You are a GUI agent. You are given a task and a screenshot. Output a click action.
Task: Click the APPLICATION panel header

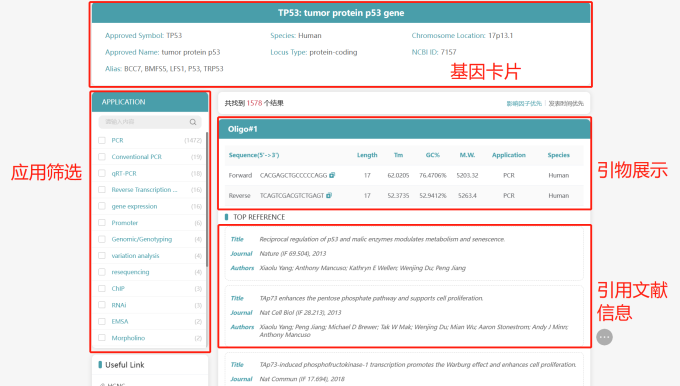150,102
